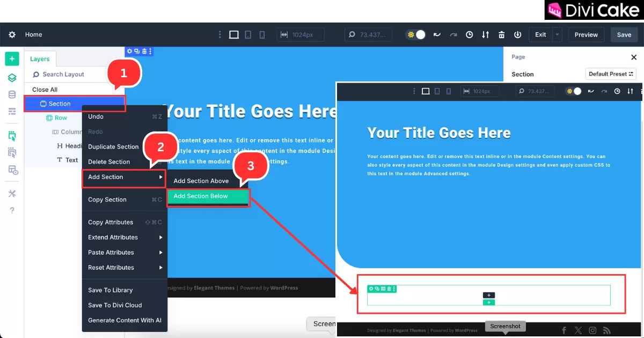
Task: Open the database icon in left sidebar
Action: [x=12, y=94]
